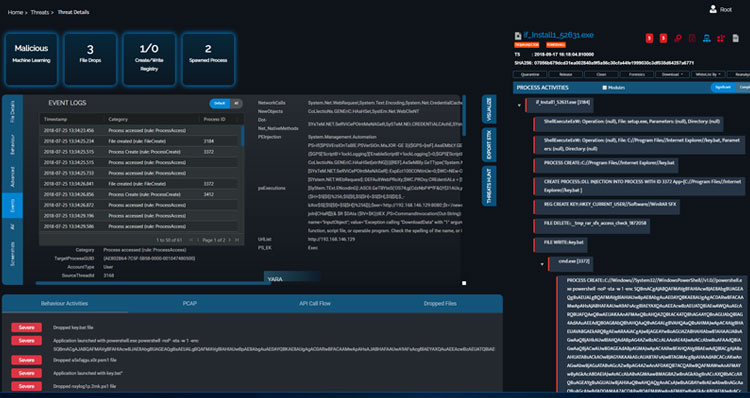
Task: Go to previous page of event logs
Action: point(198,240)
